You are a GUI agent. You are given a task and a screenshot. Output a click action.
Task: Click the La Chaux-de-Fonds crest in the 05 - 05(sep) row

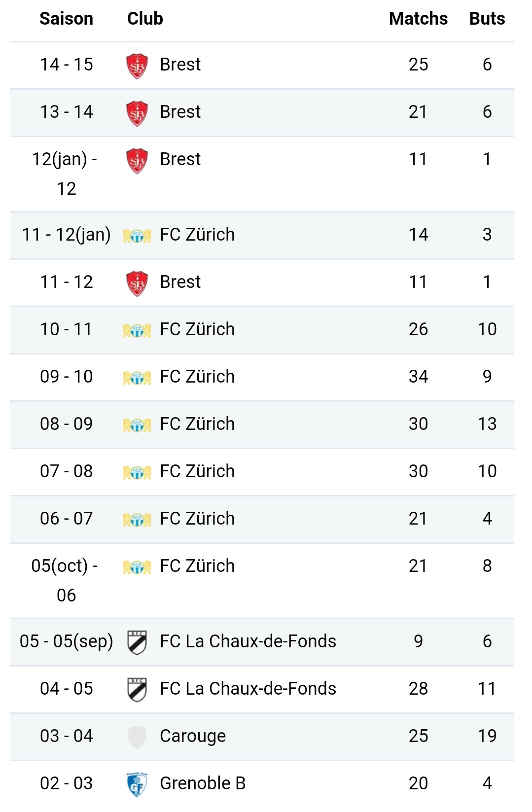[137, 642]
